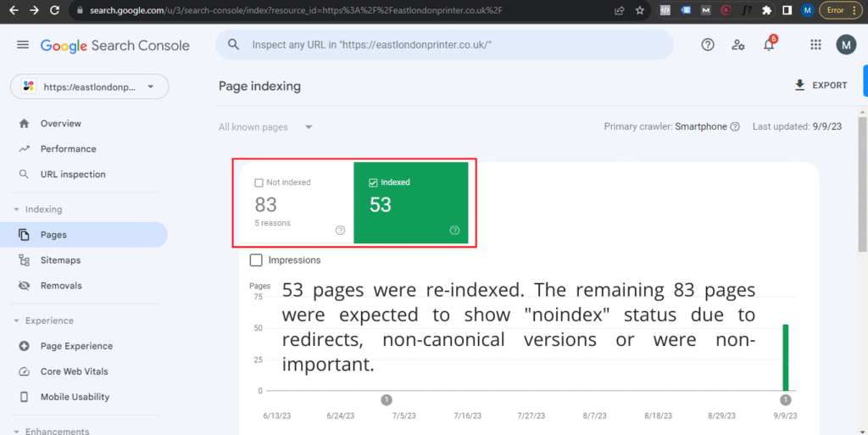The height and width of the screenshot is (435, 868).
Task: Open Users and settings icon
Action: 738,46
